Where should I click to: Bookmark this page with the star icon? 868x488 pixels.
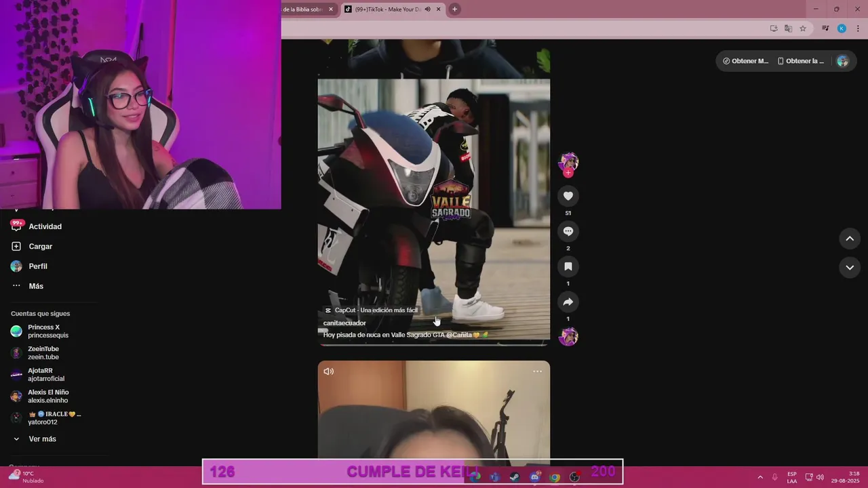pyautogui.click(x=803, y=28)
